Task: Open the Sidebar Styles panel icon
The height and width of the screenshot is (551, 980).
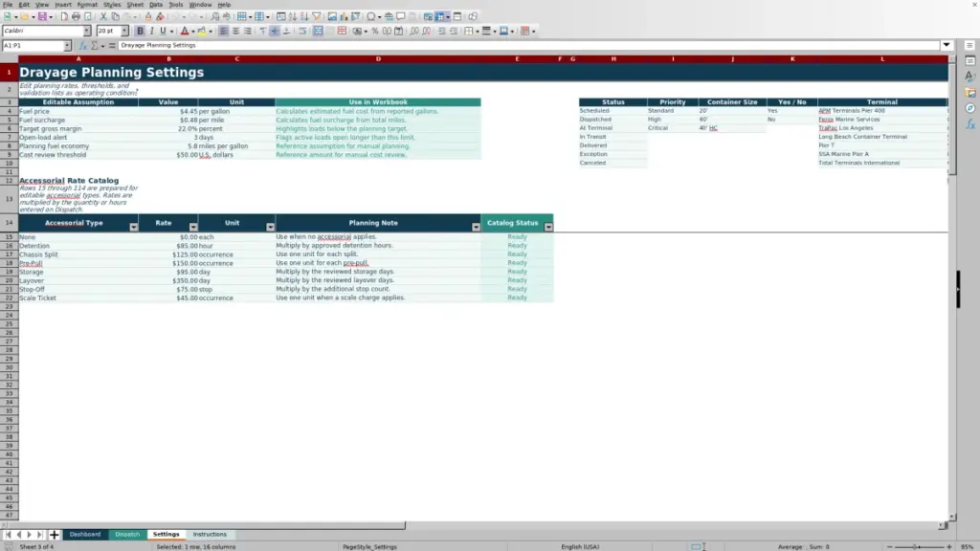Action: [x=970, y=77]
